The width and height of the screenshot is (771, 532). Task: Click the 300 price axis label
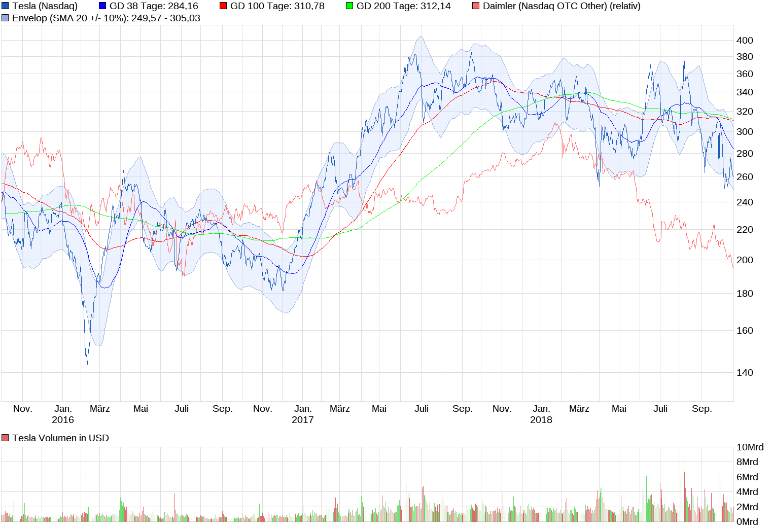coord(745,132)
